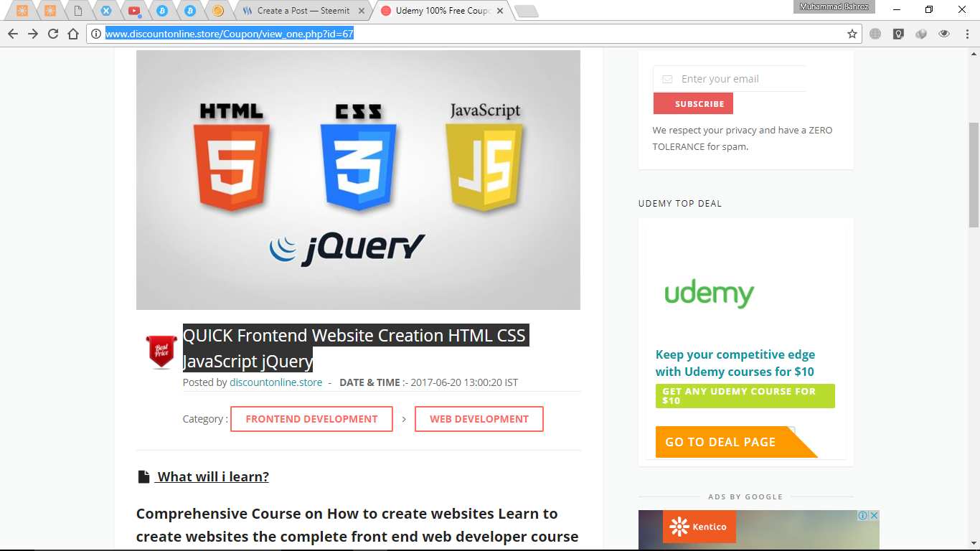Screen dimensions: 980x551
Task: Open the balloons extension icon
Action: pos(921,34)
